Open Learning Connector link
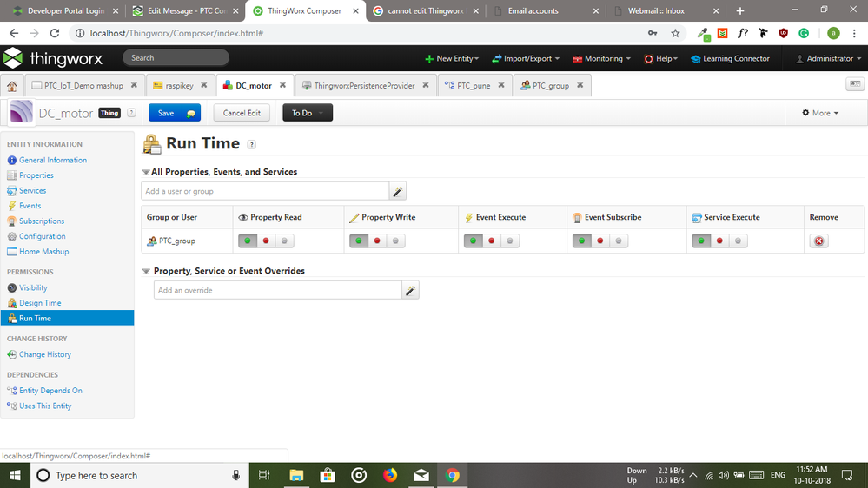This screenshot has width=868, height=488. [x=730, y=59]
